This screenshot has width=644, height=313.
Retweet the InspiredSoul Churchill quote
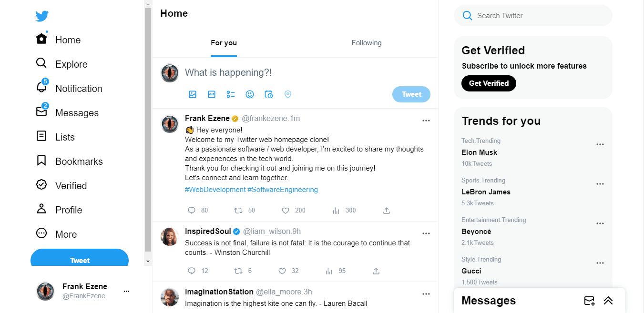coord(238,271)
